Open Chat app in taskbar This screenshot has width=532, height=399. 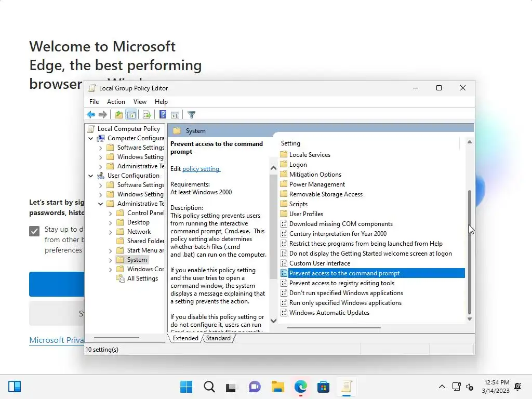tap(255, 387)
